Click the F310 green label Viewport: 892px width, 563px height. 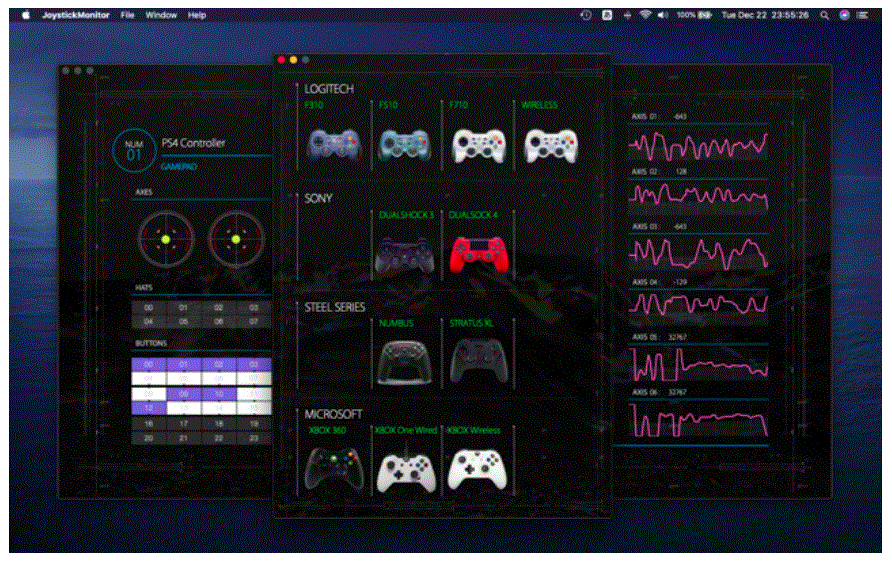pos(314,105)
